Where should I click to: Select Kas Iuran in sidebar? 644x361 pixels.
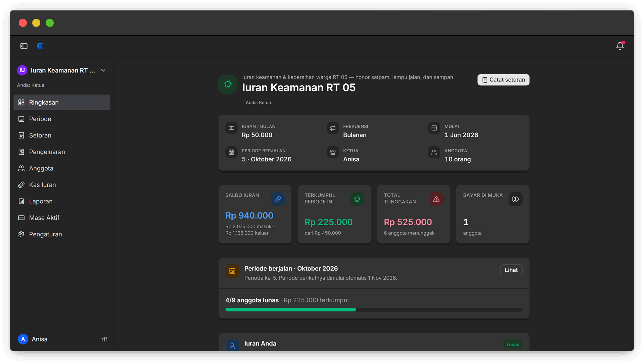[x=62, y=185]
